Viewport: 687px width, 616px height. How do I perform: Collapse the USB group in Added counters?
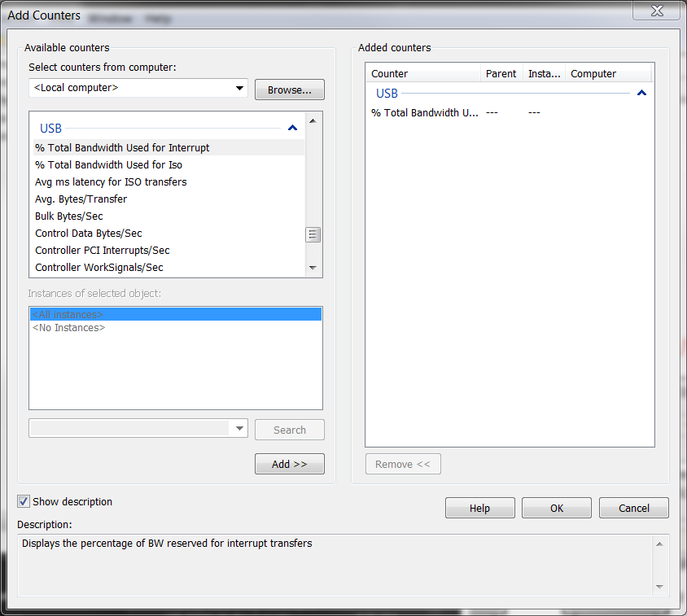[x=641, y=93]
